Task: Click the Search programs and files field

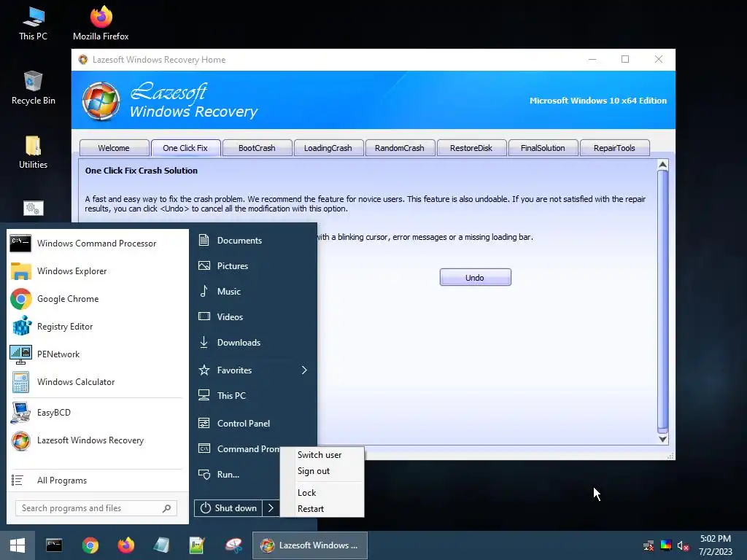Action: (x=96, y=508)
